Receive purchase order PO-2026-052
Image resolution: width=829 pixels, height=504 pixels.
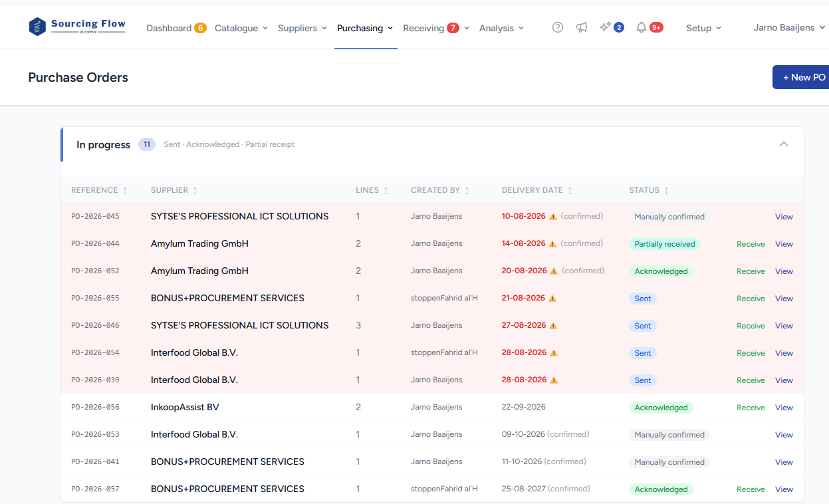tap(751, 271)
